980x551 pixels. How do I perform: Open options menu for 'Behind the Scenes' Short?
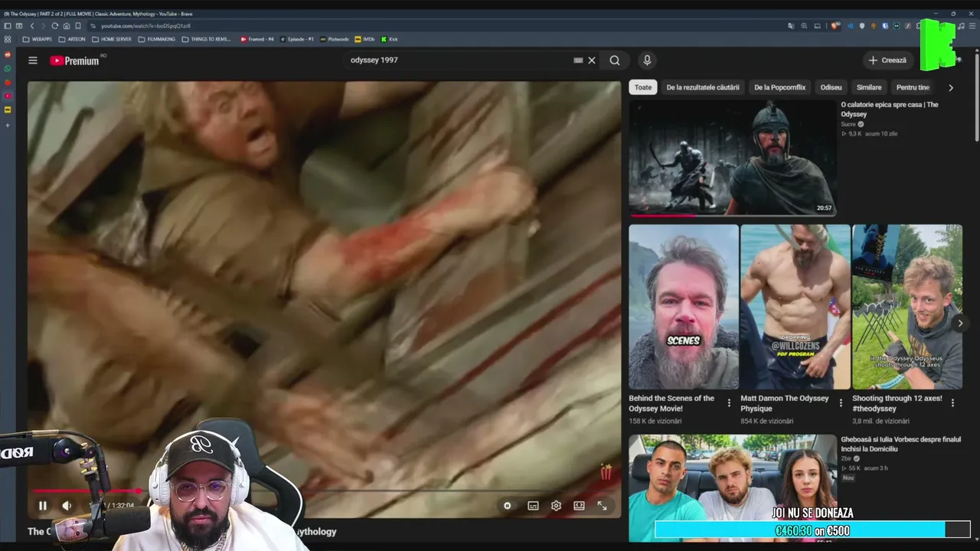coord(729,403)
